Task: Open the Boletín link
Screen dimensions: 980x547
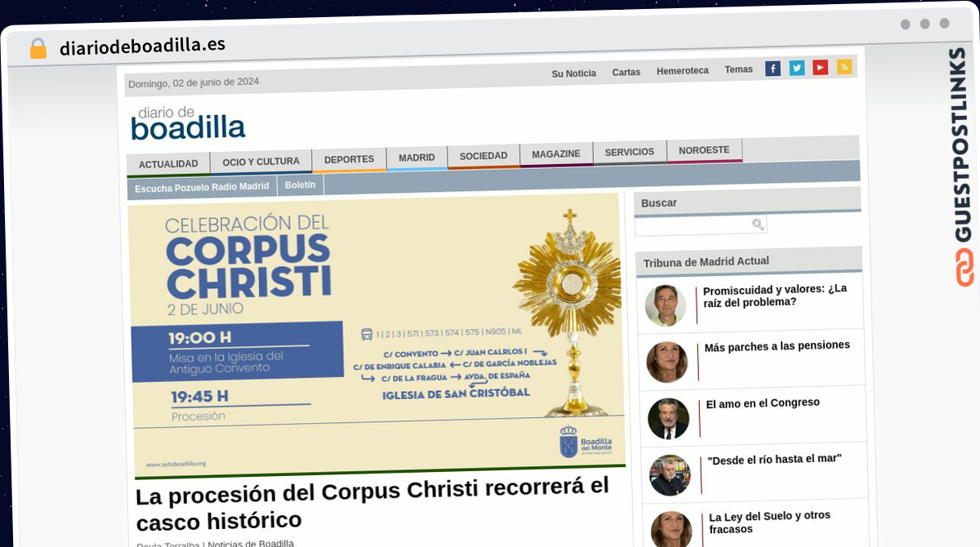Action: point(301,185)
